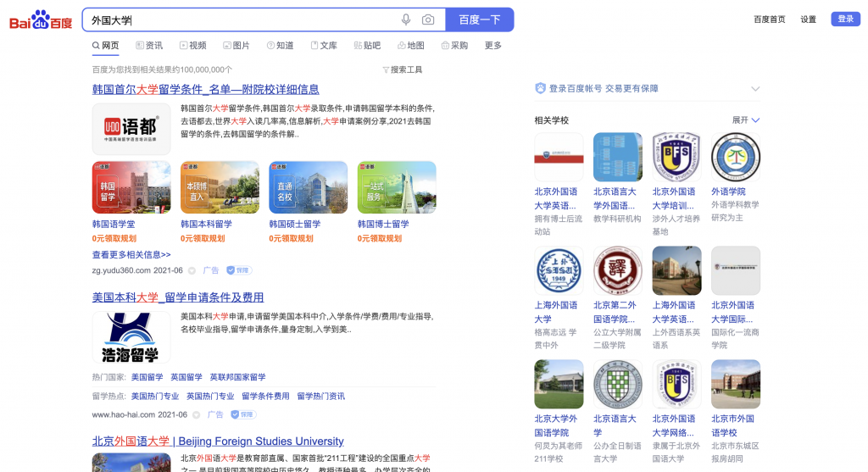Go to the 文库 tab
This screenshot has width=868, height=472.
pos(324,46)
